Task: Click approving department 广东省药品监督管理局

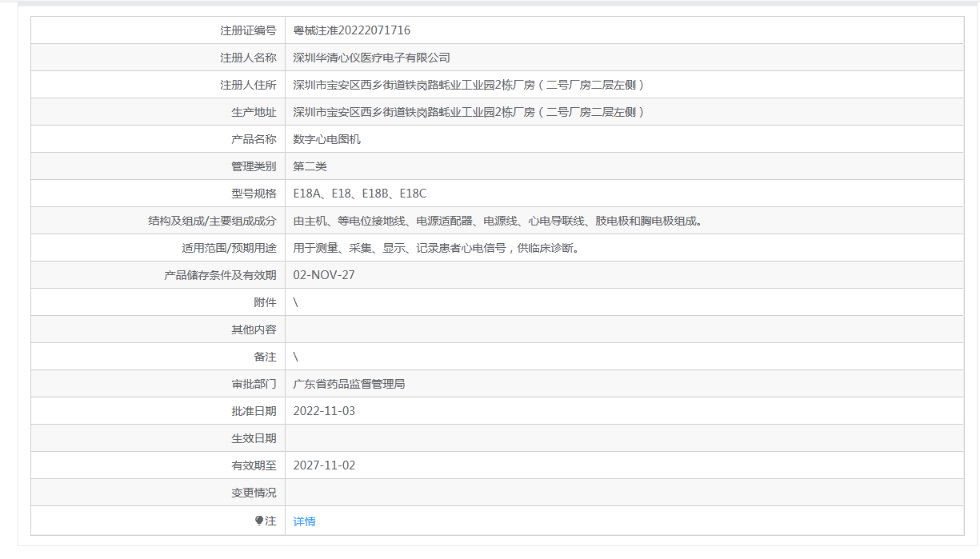Action: 349,384
